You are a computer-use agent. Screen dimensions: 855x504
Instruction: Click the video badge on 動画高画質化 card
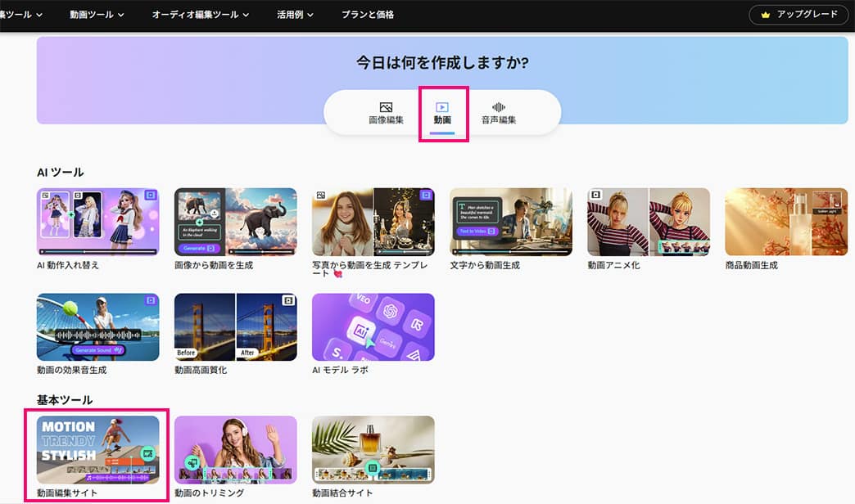pos(288,300)
